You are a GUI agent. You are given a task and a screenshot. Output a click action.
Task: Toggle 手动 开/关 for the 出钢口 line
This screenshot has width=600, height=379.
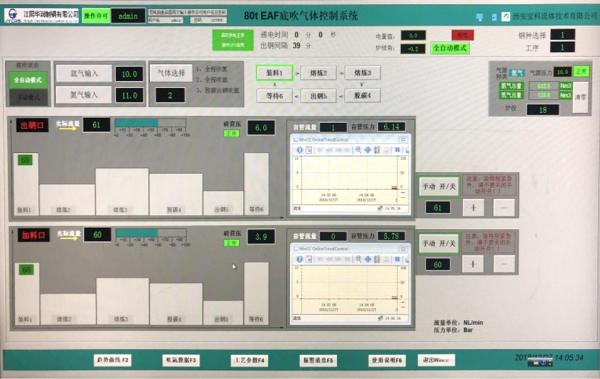pos(439,186)
